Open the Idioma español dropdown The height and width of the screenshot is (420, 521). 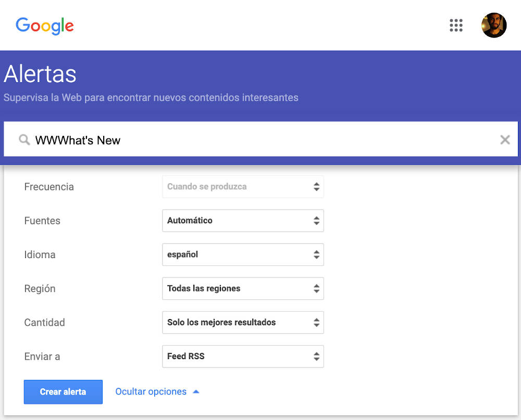click(243, 254)
